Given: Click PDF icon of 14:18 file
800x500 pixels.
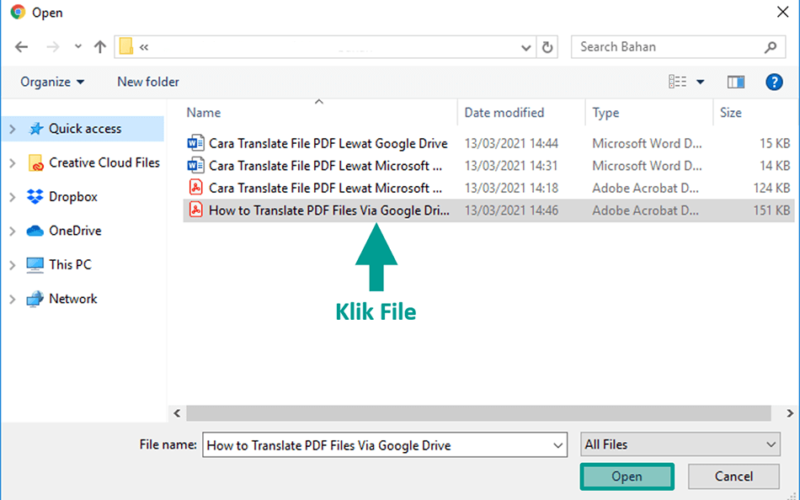Looking at the screenshot, I should pyautogui.click(x=196, y=188).
